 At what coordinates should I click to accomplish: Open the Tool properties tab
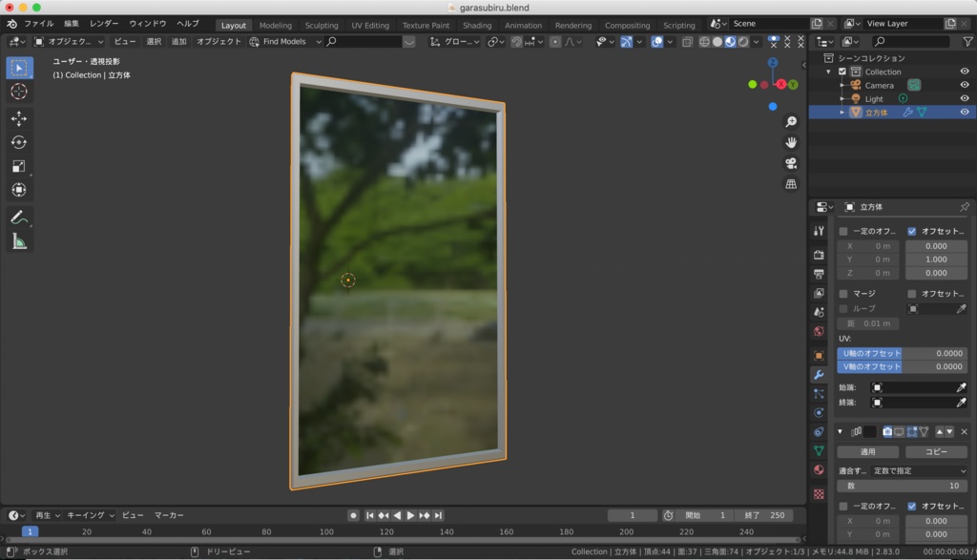tap(819, 231)
